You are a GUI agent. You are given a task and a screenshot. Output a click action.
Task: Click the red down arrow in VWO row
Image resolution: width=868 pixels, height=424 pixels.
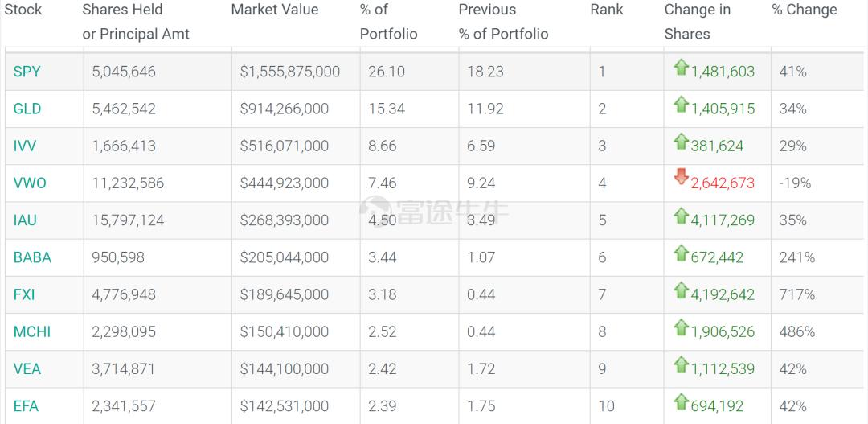682,178
